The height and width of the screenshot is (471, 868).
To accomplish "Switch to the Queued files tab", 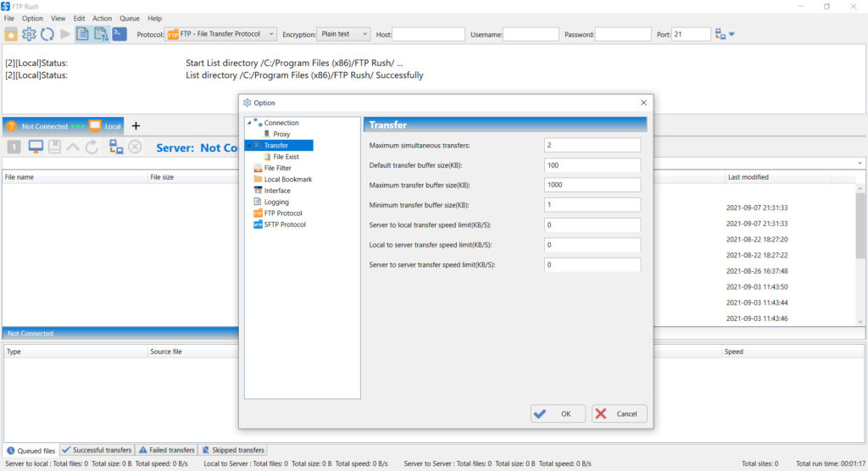I will click(31, 451).
